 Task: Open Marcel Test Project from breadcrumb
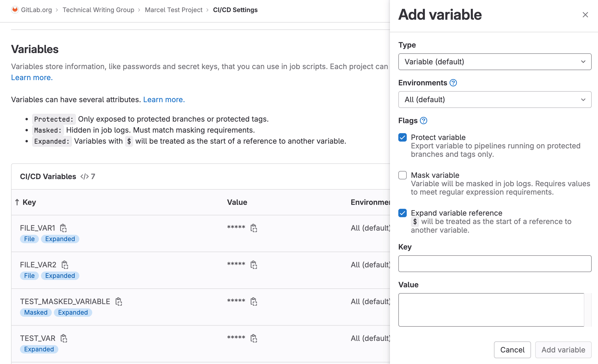pyautogui.click(x=173, y=10)
